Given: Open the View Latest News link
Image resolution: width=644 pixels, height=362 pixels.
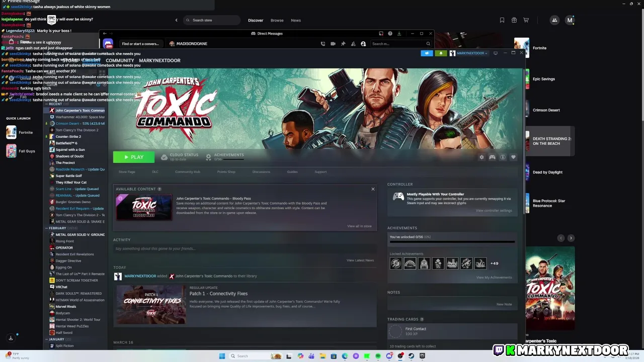Looking at the screenshot, I should coord(360,260).
